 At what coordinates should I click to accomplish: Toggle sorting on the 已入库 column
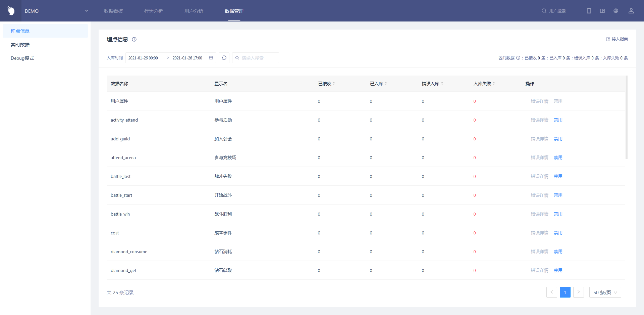click(x=386, y=83)
